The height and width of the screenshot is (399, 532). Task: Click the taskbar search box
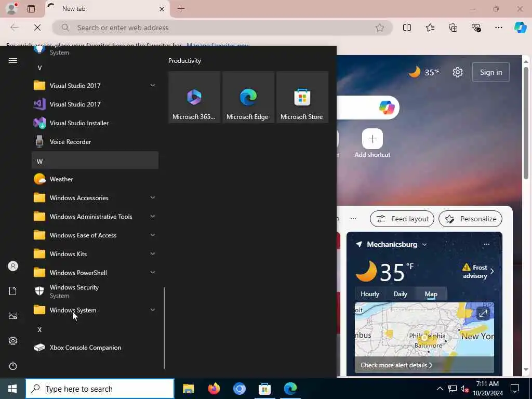pyautogui.click(x=100, y=389)
